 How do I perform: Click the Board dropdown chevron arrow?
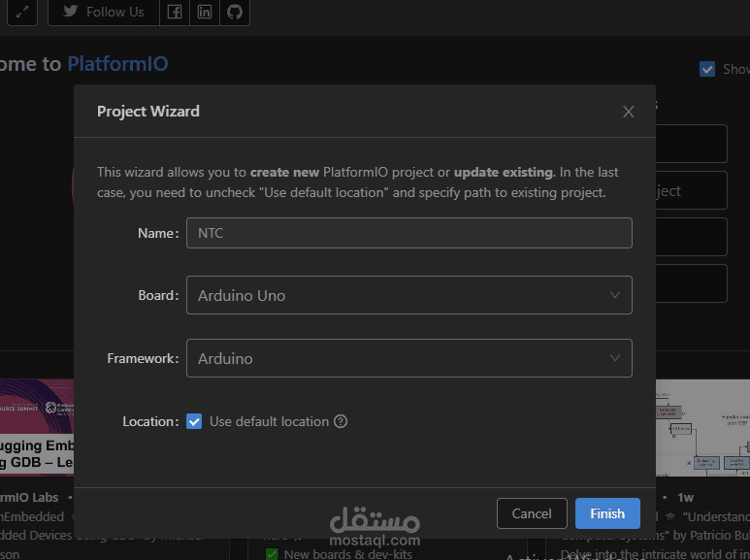615,295
